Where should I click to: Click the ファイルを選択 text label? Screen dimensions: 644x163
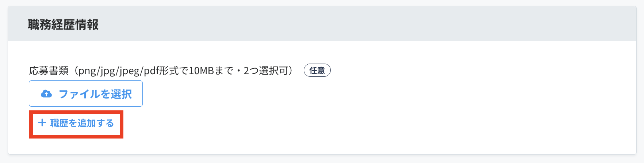(95, 94)
